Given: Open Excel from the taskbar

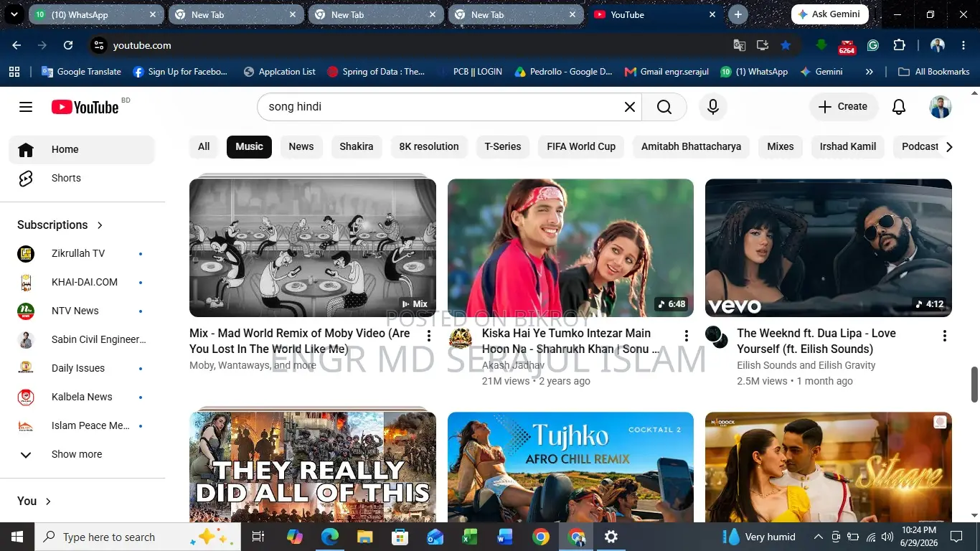Looking at the screenshot, I should pyautogui.click(x=470, y=537).
